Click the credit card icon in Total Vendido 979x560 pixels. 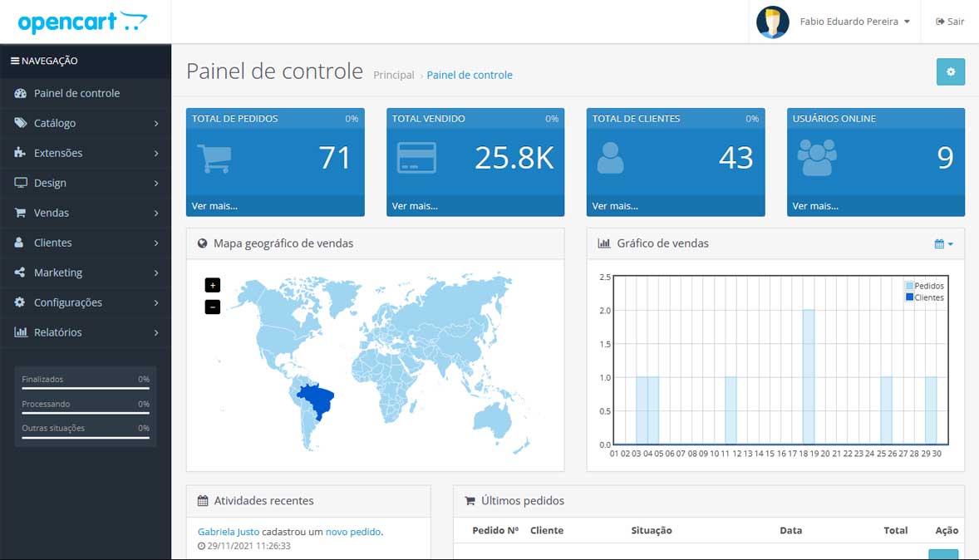[x=416, y=157]
